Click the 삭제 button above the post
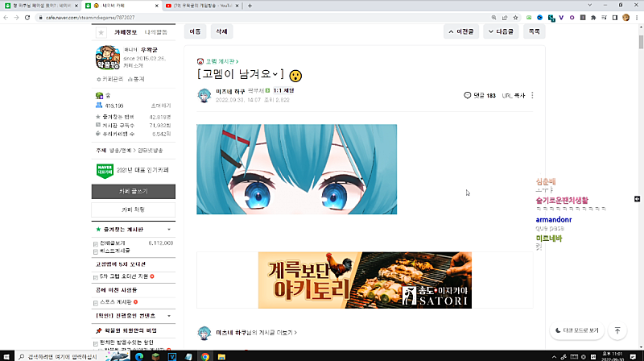 click(x=222, y=31)
